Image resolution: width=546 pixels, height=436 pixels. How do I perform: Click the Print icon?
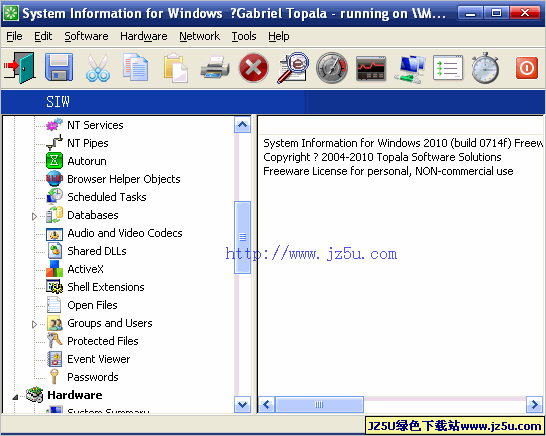point(215,68)
